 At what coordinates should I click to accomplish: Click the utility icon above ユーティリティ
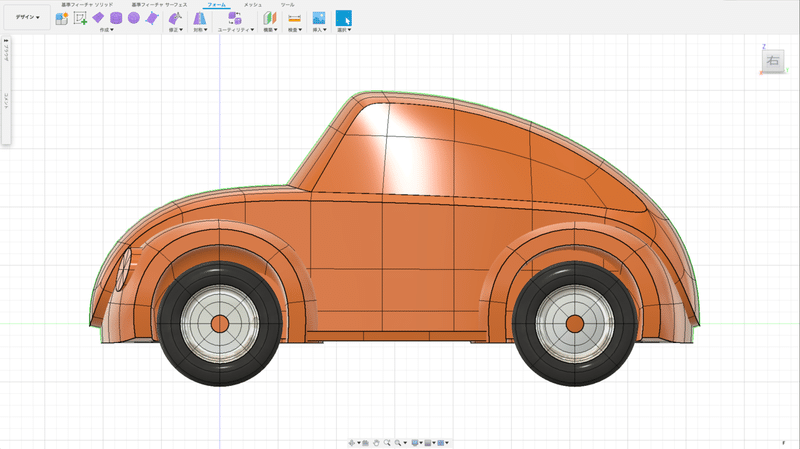tap(234, 18)
